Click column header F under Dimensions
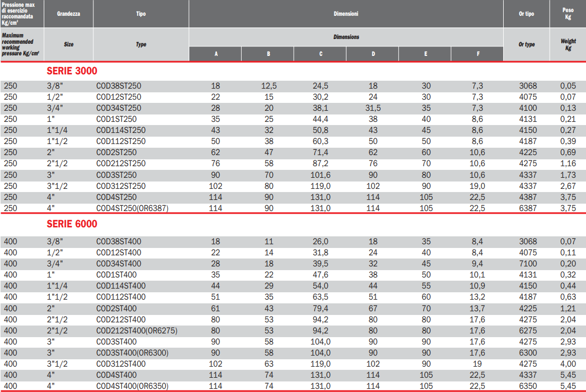Viewport: 586px width, 392px height. [x=478, y=54]
